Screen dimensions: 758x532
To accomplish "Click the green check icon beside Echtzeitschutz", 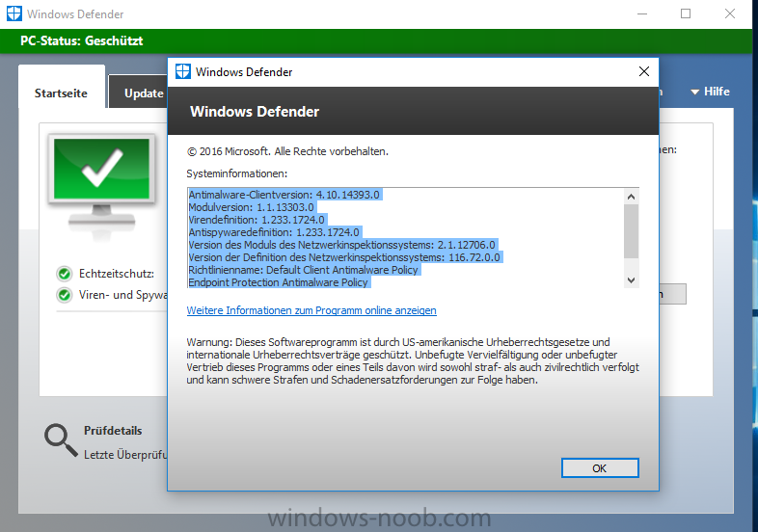I will (65, 274).
